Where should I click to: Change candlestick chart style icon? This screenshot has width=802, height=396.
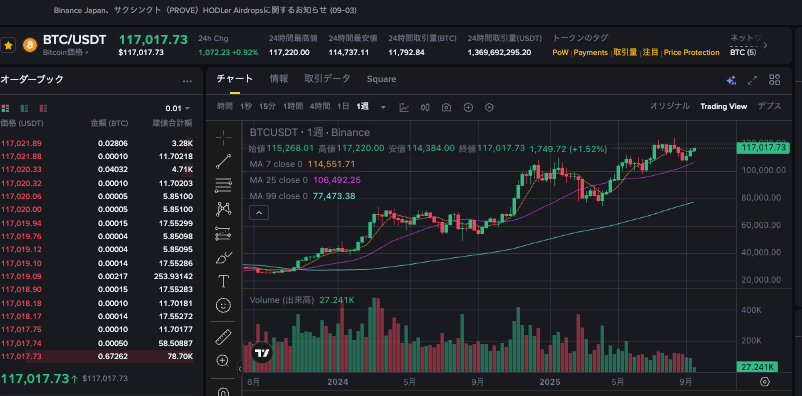425,107
